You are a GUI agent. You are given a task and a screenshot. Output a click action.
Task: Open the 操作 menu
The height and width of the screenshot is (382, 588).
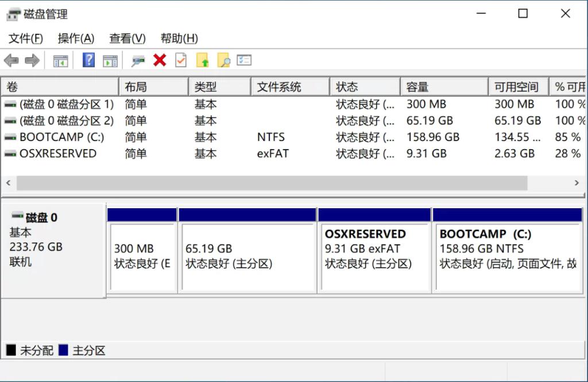tap(75, 38)
